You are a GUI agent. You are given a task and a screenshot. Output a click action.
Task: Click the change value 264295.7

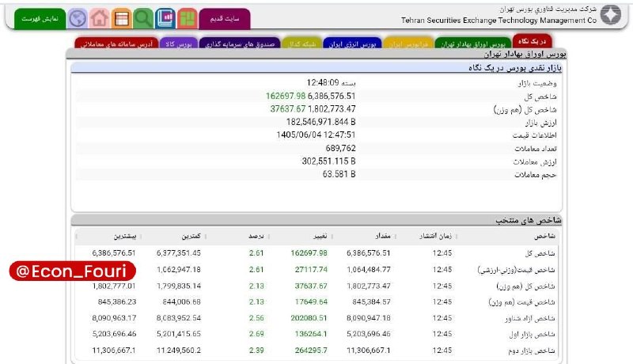click(311, 351)
